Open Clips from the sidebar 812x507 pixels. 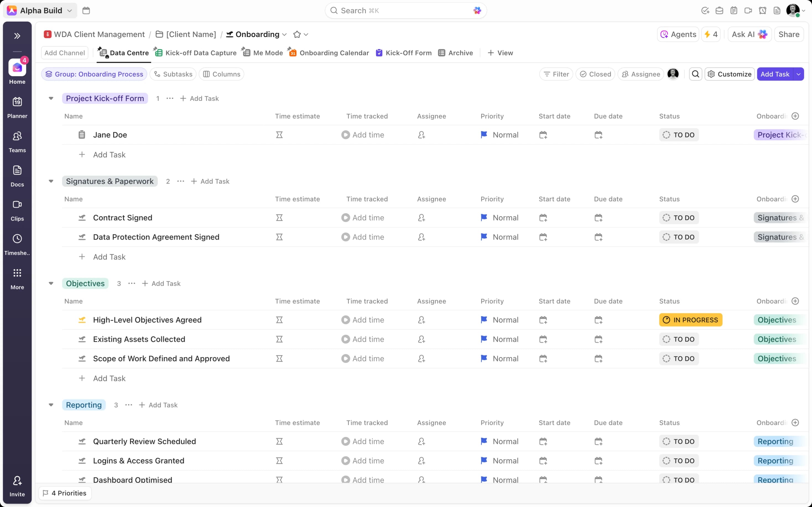coord(17,204)
